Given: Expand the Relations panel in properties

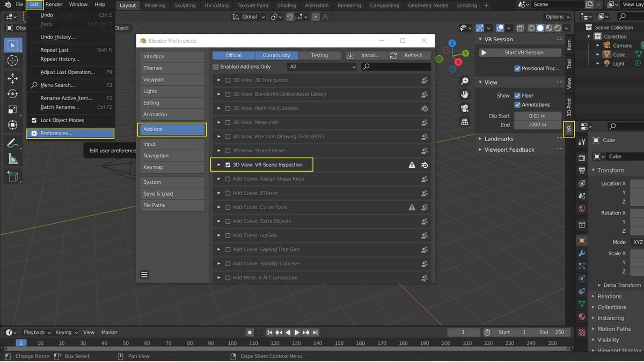Looking at the screenshot, I should click(x=610, y=296).
